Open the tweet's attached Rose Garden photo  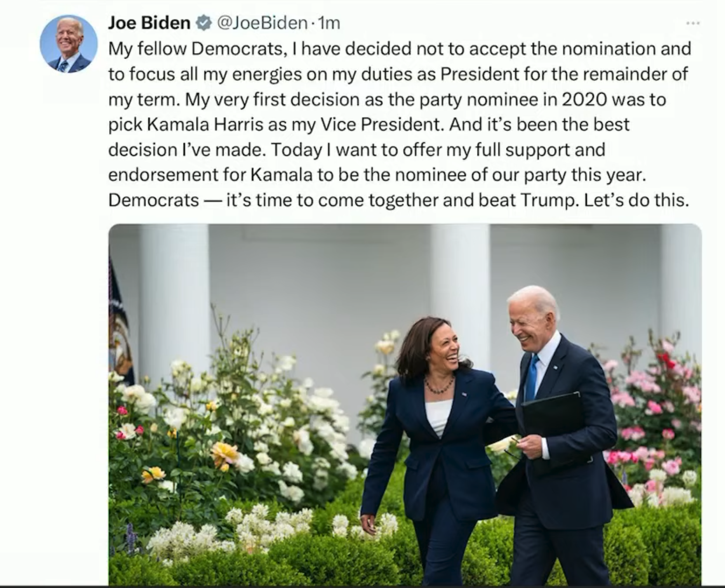click(405, 404)
